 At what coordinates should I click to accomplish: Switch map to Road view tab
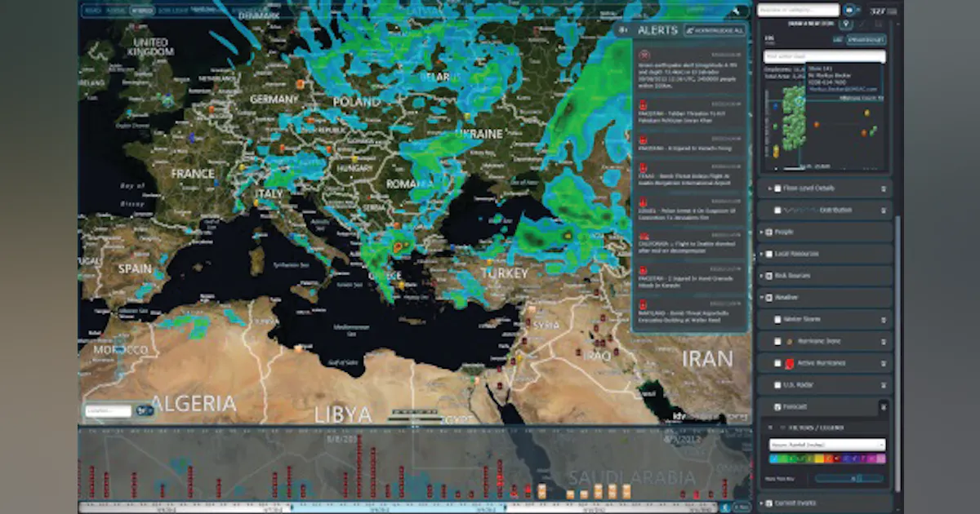click(92, 11)
